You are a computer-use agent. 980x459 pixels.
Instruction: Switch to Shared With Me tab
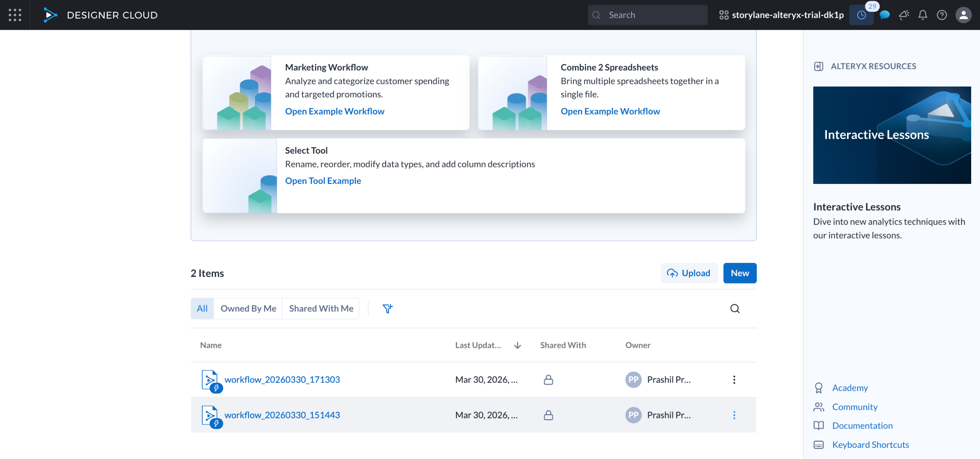click(x=321, y=308)
